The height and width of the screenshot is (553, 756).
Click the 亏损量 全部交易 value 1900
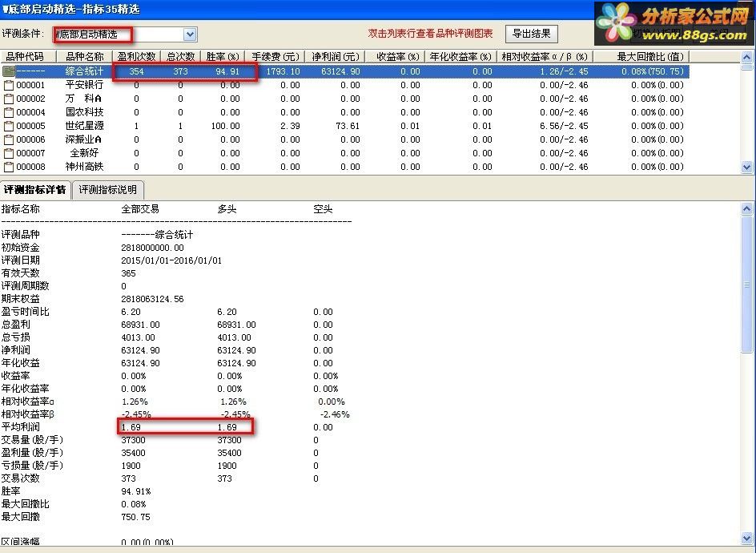(131, 466)
